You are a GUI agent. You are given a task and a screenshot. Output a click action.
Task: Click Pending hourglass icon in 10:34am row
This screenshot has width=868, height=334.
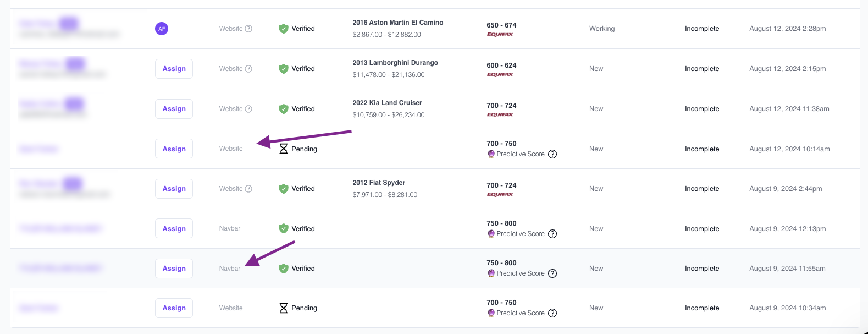tap(284, 308)
